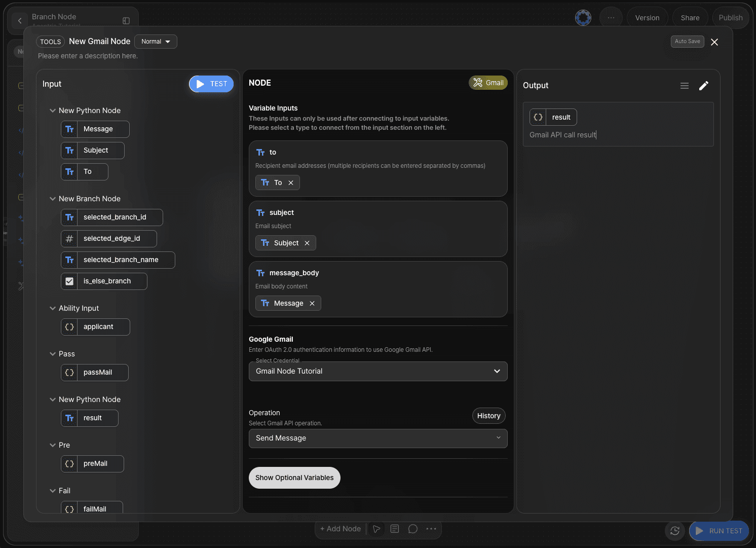
Task: Click Show Optional Variables button
Action: 294,478
